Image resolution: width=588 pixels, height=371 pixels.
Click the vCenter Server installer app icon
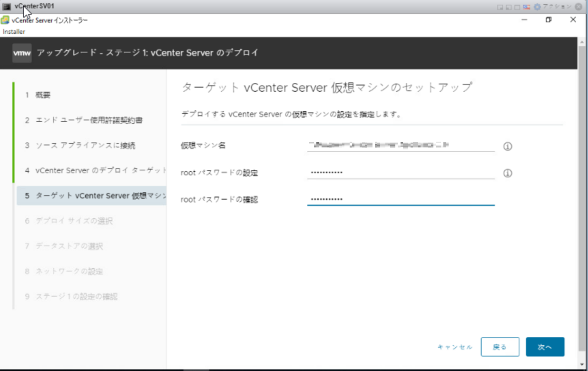tap(6, 20)
